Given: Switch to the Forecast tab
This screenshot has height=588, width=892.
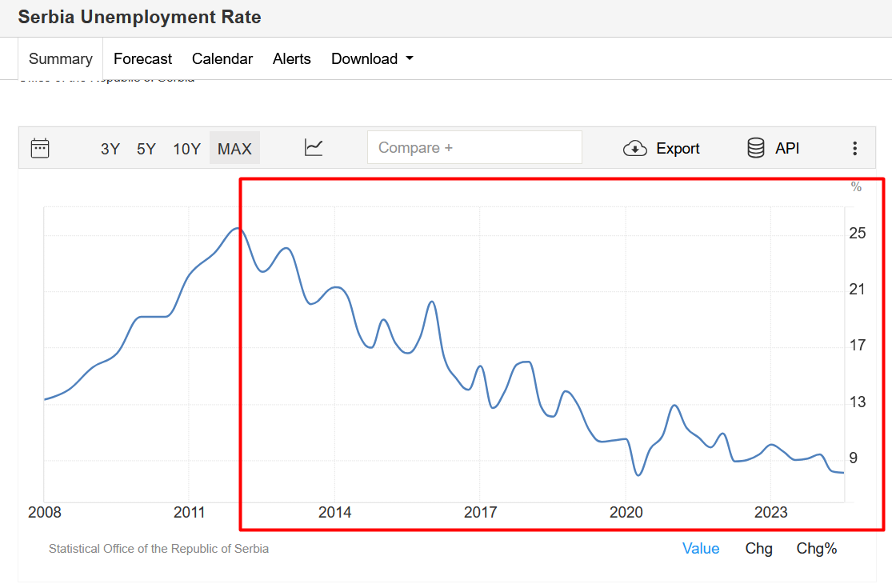Looking at the screenshot, I should 142,58.
